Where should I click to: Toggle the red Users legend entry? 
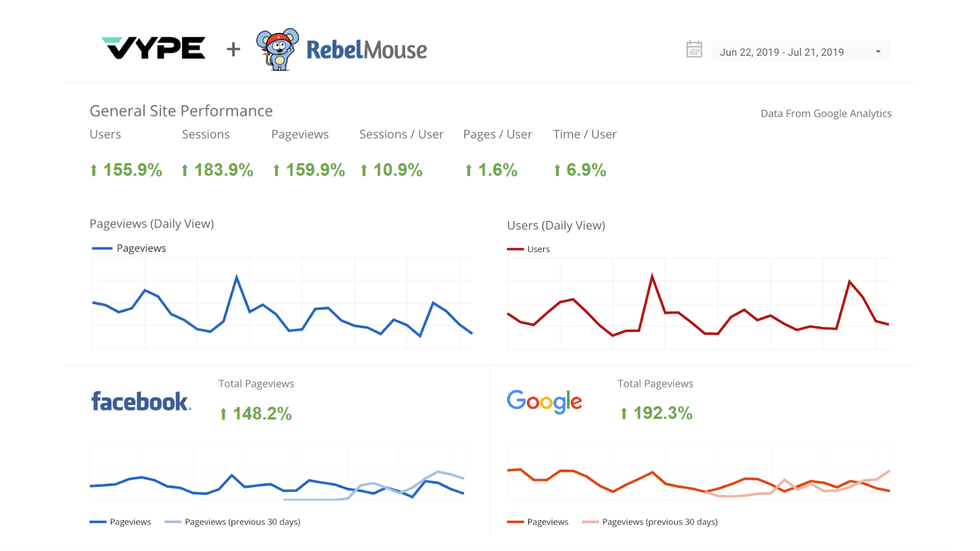(530, 249)
